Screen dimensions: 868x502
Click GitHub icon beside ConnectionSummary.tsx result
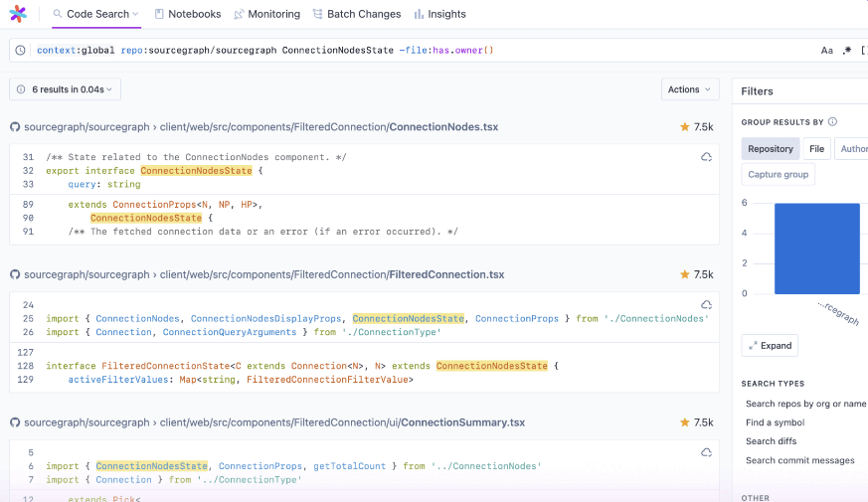coord(15,422)
